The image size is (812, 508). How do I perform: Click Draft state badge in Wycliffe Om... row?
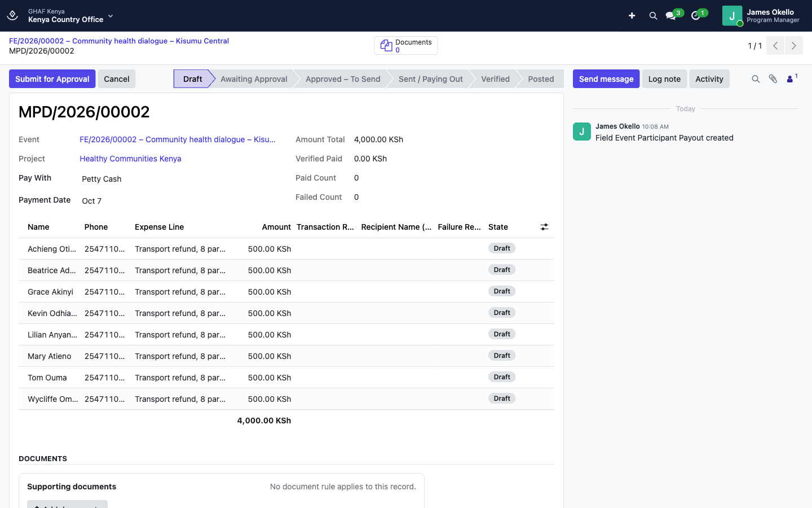point(502,398)
